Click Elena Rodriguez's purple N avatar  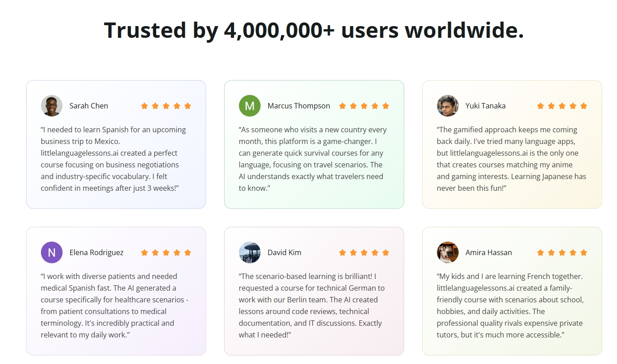pyautogui.click(x=52, y=252)
